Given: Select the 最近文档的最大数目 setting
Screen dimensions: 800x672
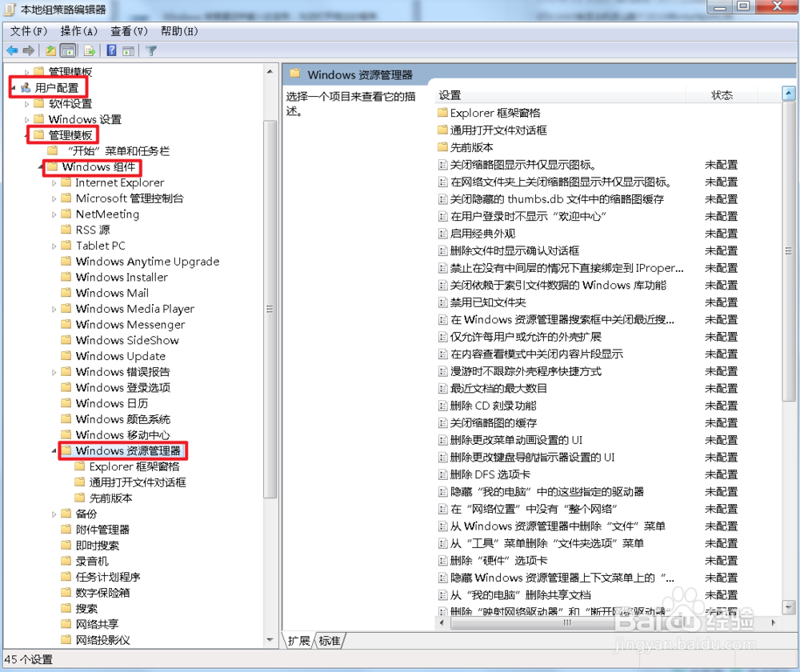Looking at the screenshot, I should tap(498, 388).
